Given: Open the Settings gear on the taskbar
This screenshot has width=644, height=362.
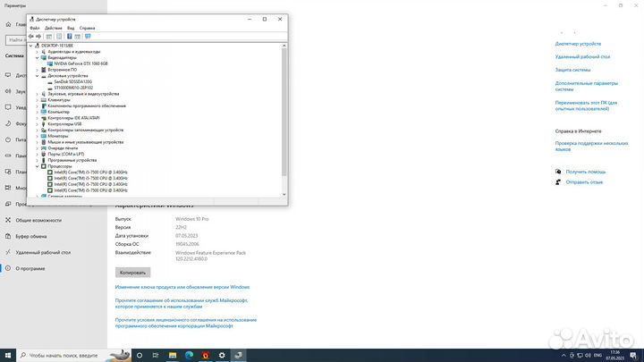Looking at the screenshot, I should click(x=222, y=356).
